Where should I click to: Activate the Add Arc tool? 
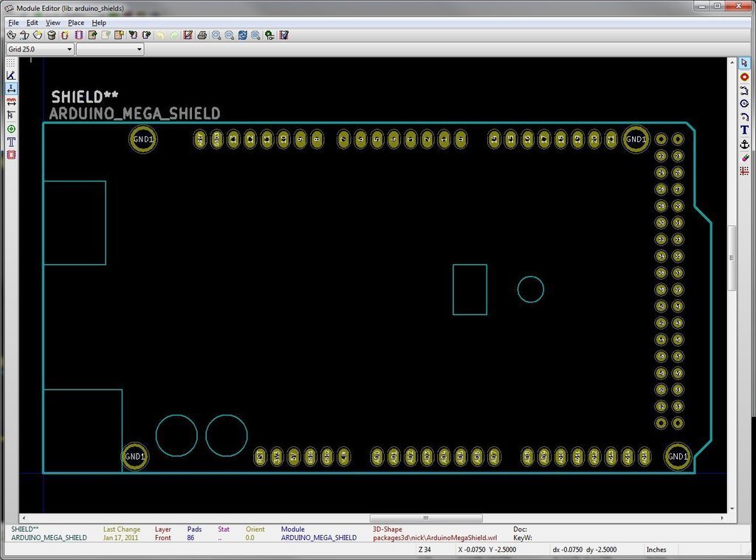(744, 117)
